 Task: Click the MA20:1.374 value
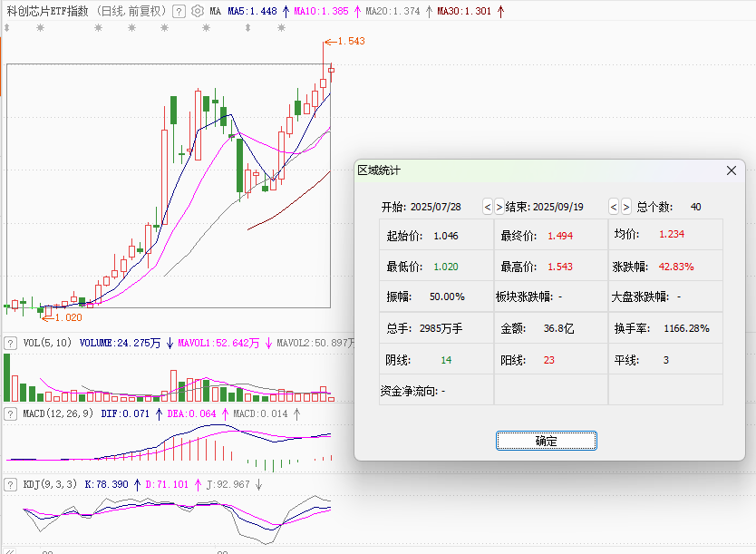tap(393, 11)
